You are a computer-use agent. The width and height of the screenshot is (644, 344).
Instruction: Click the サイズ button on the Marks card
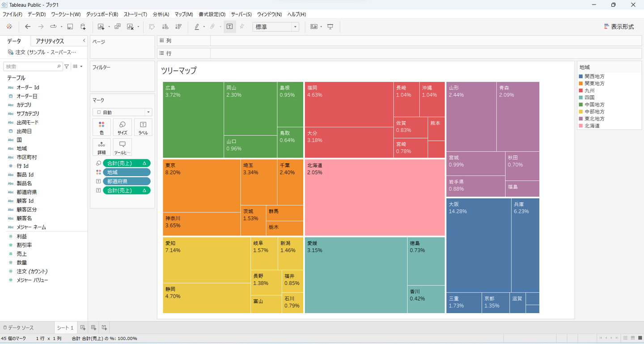pyautogui.click(x=122, y=127)
